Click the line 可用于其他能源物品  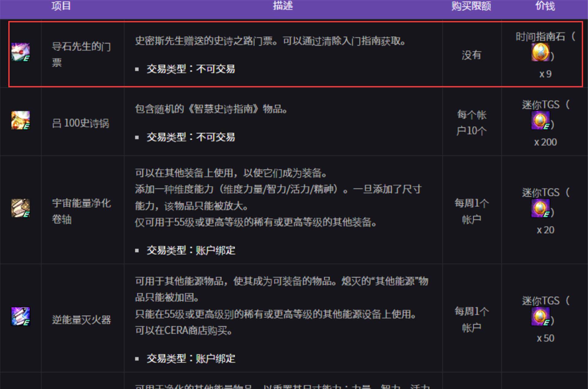point(282,281)
